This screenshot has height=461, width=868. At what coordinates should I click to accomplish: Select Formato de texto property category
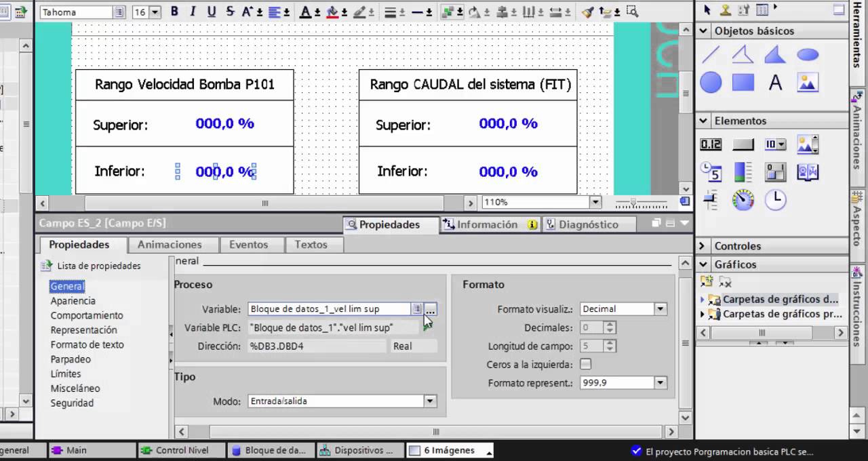pyautogui.click(x=87, y=344)
